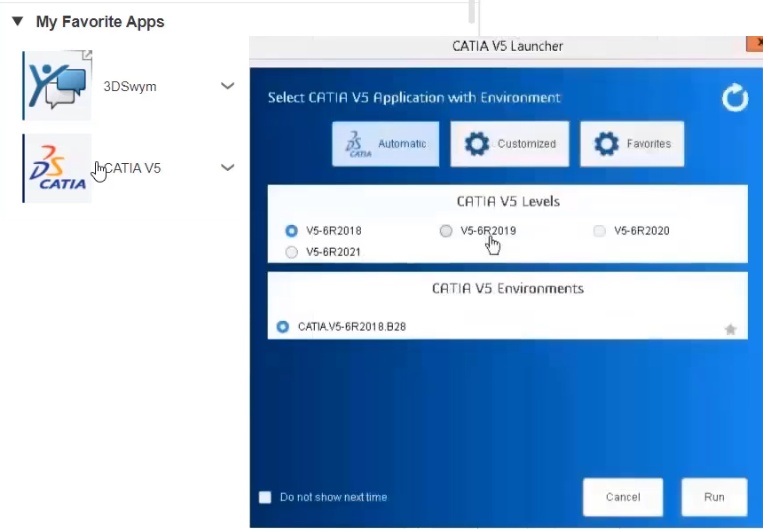Select the CATIA.V5-6R2018.B28 environment radio button
This screenshot has height=529, width=763.
pos(283,327)
